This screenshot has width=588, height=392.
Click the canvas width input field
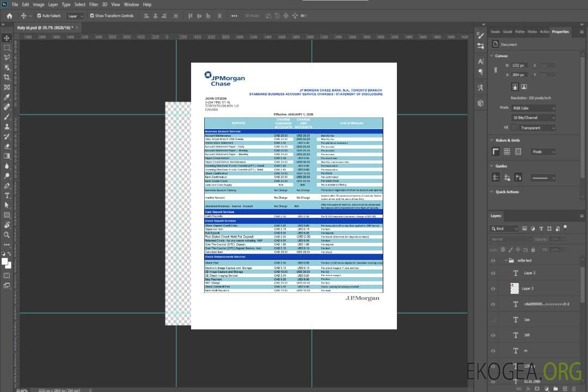[x=519, y=65]
